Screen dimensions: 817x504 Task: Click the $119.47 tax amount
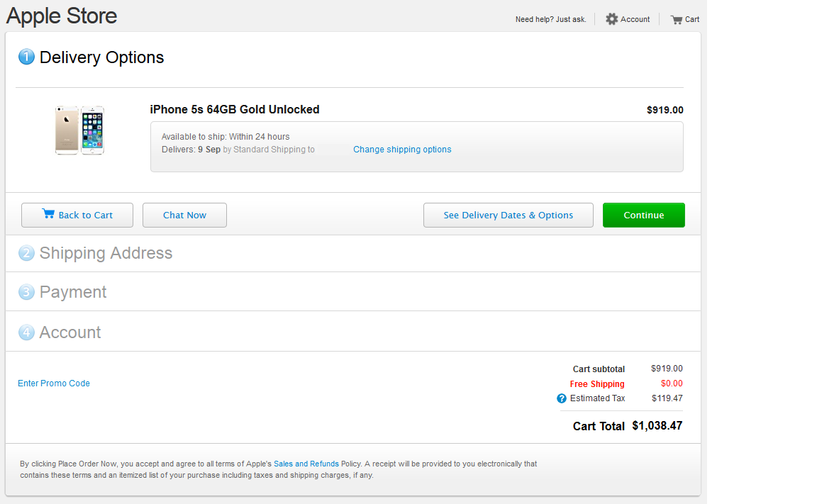click(x=667, y=398)
